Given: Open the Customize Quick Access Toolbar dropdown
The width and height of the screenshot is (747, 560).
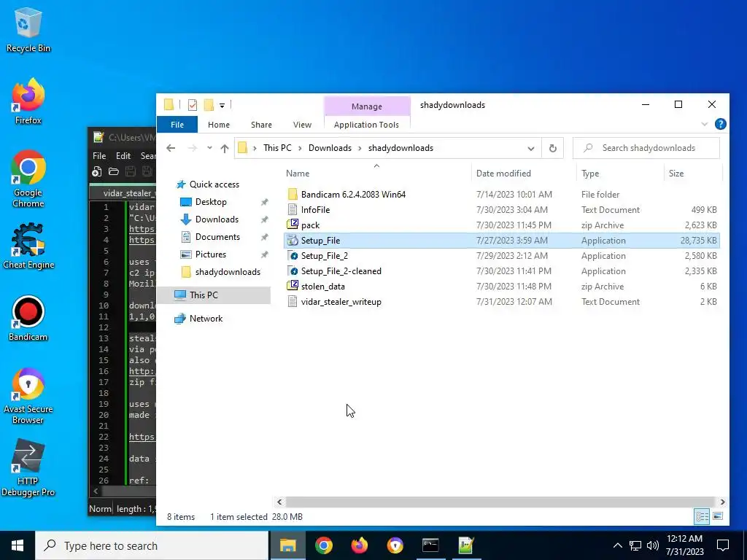Looking at the screenshot, I should (x=222, y=105).
